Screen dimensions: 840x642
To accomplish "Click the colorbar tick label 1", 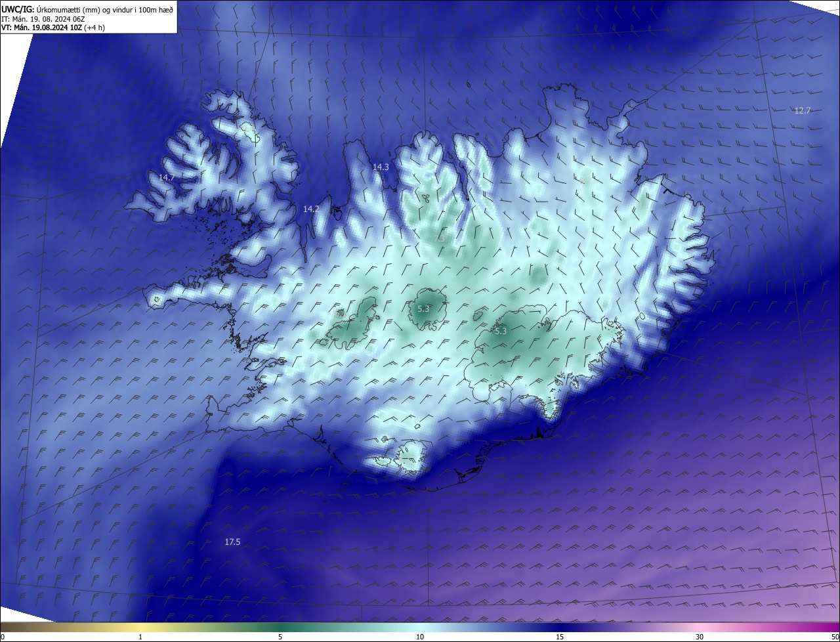I will coord(140,637).
